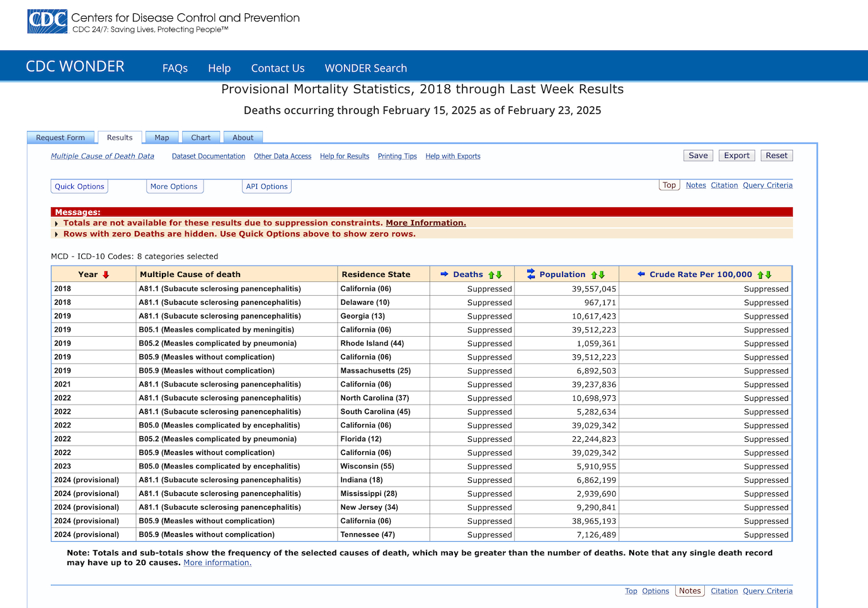Switch to the Map tab
The width and height of the screenshot is (868, 608).
162,138
